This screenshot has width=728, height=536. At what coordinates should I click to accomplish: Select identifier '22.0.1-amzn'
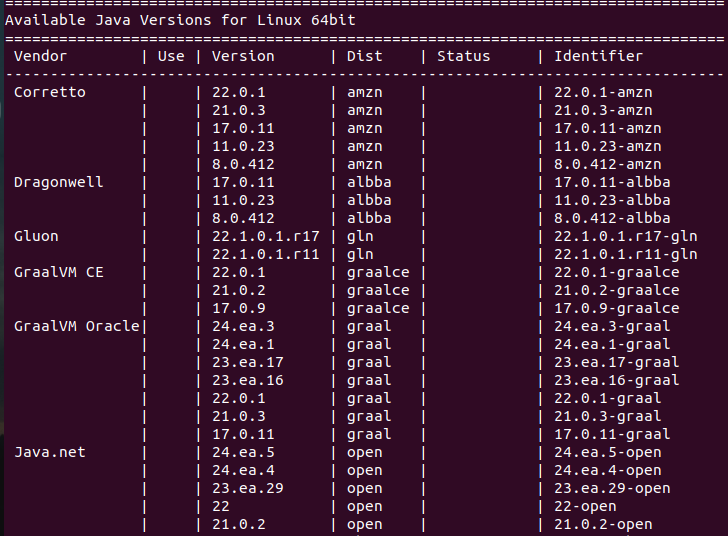pos(603,92)
